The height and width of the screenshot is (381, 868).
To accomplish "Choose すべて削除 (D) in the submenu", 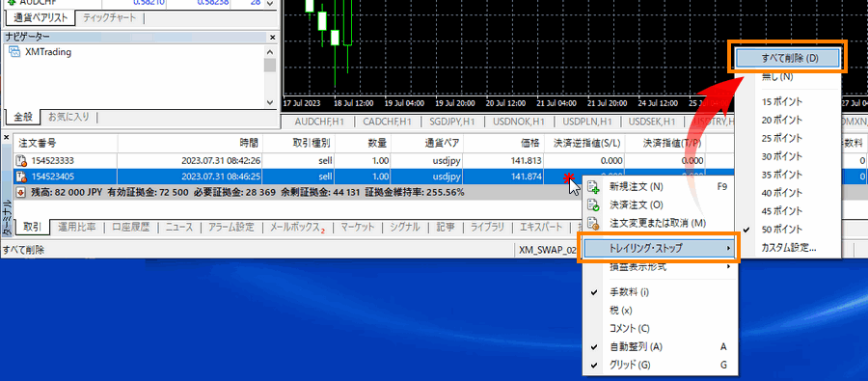I will (789, 58).
